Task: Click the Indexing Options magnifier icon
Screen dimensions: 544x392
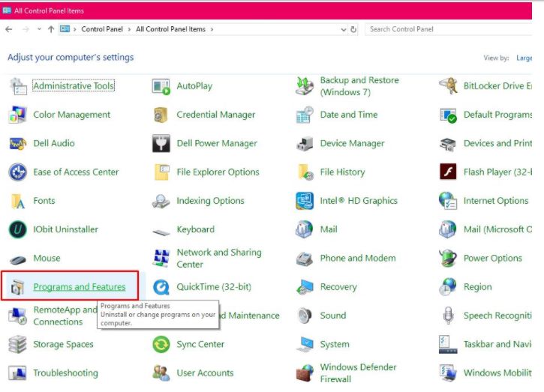Action: (161, 202)
